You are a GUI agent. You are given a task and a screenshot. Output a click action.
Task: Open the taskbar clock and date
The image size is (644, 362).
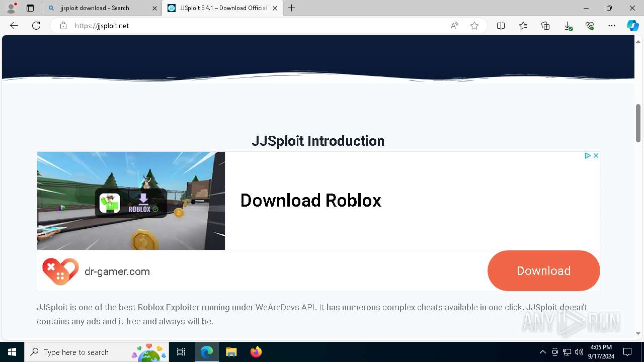click(x=601, y=352)
